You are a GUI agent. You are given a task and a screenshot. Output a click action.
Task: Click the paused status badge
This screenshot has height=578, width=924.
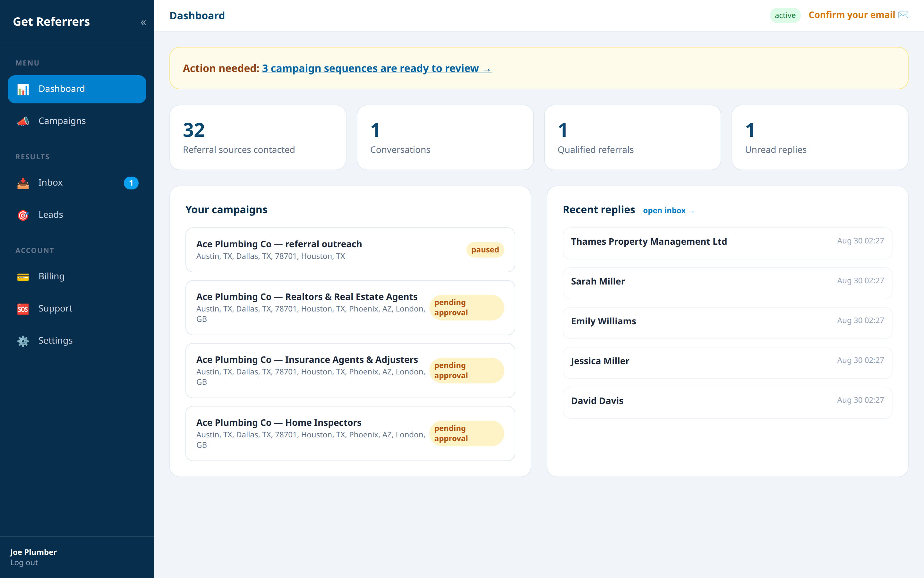coord(485,250)
